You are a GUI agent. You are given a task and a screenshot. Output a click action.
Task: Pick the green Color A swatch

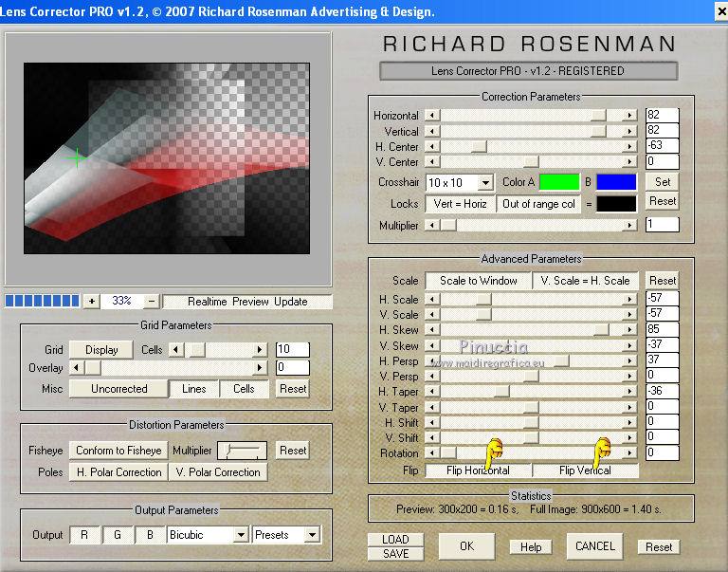coord(558,182)
